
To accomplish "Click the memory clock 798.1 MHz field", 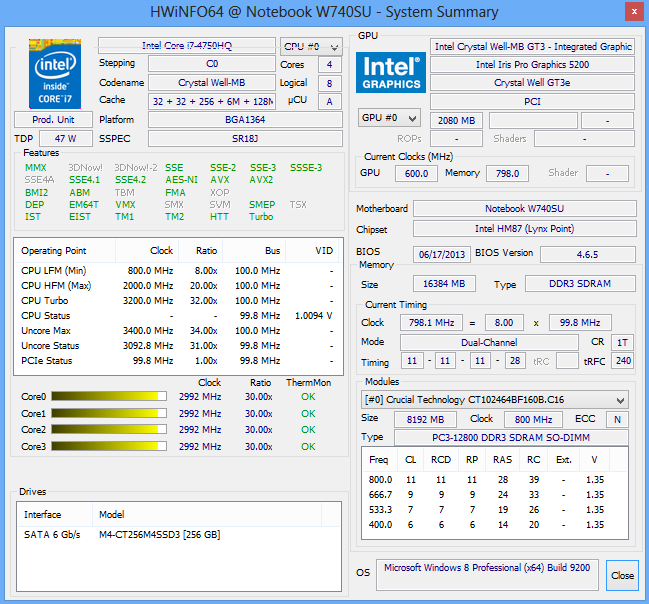I will [431, 322].
